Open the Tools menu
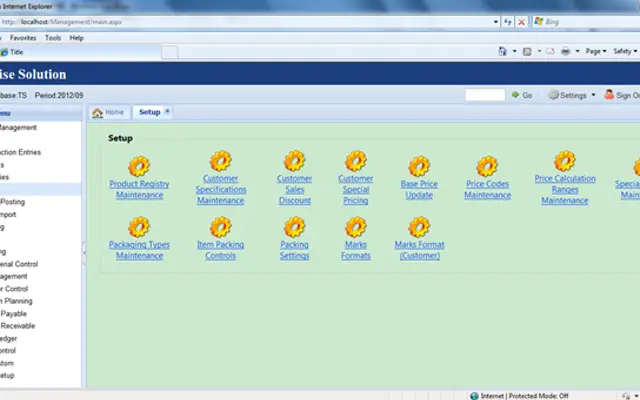This screenshot has width=640, height=400. (x=53, y=38)
